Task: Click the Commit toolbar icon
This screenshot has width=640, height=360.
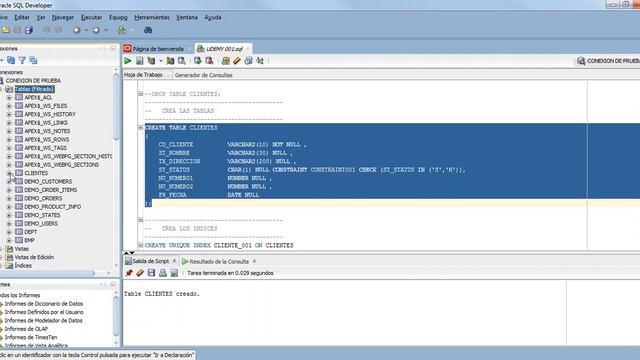Action: click(198, 61)
